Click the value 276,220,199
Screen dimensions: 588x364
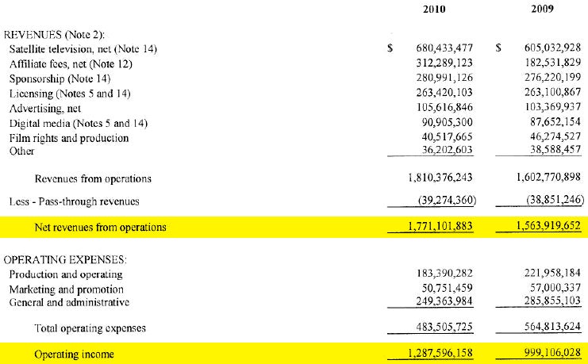pyautogui.click(x=552, y=77)
